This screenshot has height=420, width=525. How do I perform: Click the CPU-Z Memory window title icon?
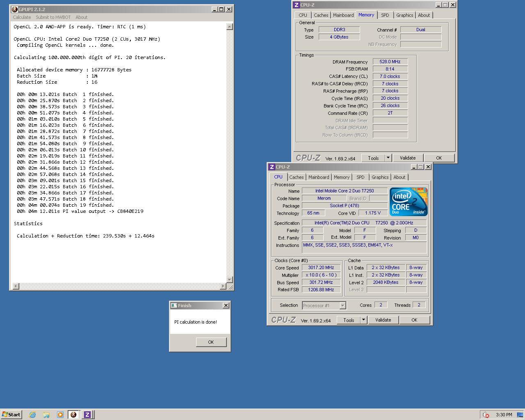pyautogui.click(x=296, y=5)
